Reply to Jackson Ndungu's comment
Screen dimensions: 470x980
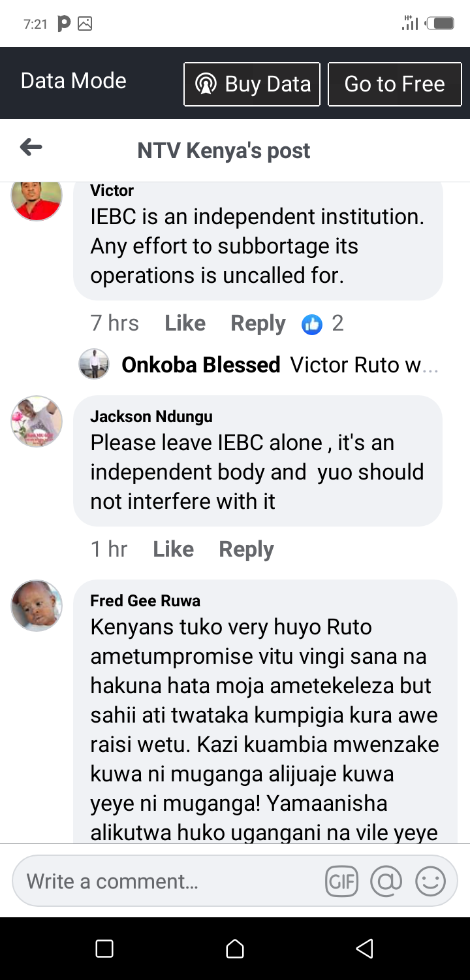point(246,550)
